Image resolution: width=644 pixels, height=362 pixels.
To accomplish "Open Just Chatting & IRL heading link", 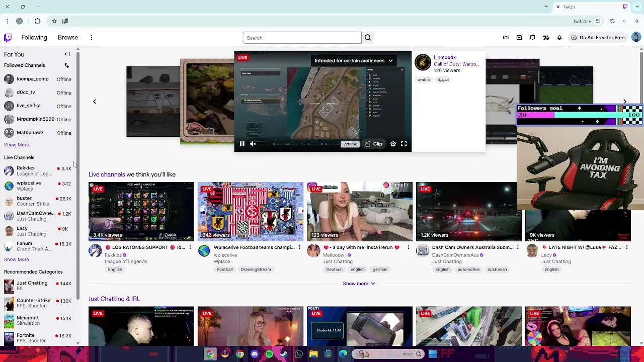I will click(114, 299).
